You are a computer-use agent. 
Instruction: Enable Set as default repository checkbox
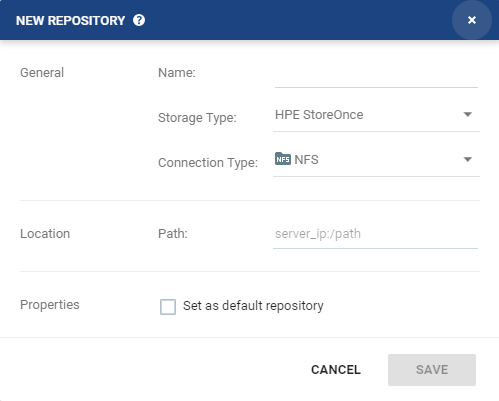point(168,307)
